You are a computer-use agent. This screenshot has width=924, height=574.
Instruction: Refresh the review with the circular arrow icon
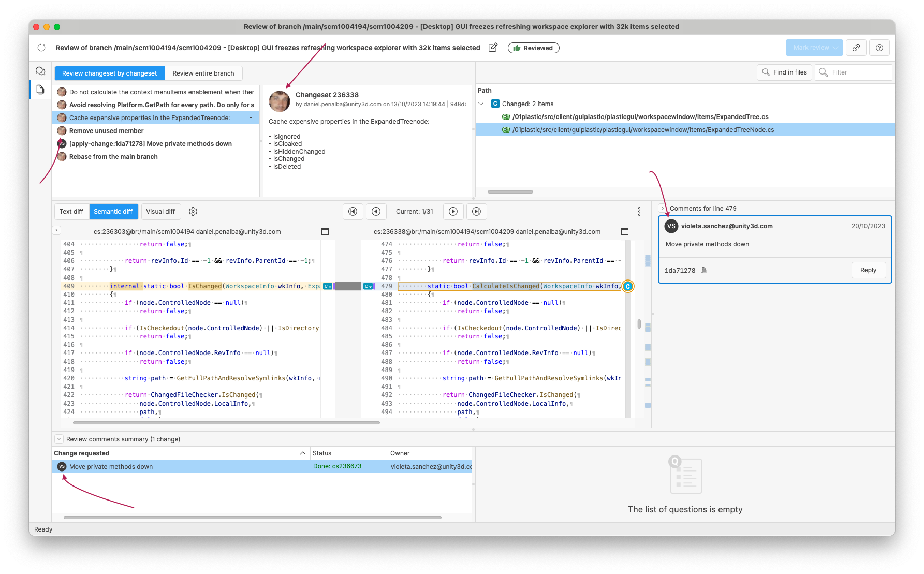41,47
